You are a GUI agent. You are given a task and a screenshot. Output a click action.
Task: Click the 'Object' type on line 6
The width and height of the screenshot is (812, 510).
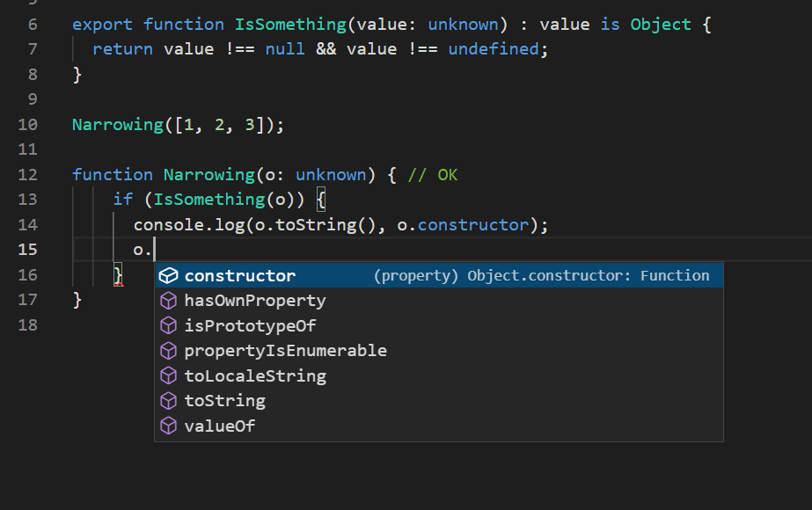tap(661, 25)
